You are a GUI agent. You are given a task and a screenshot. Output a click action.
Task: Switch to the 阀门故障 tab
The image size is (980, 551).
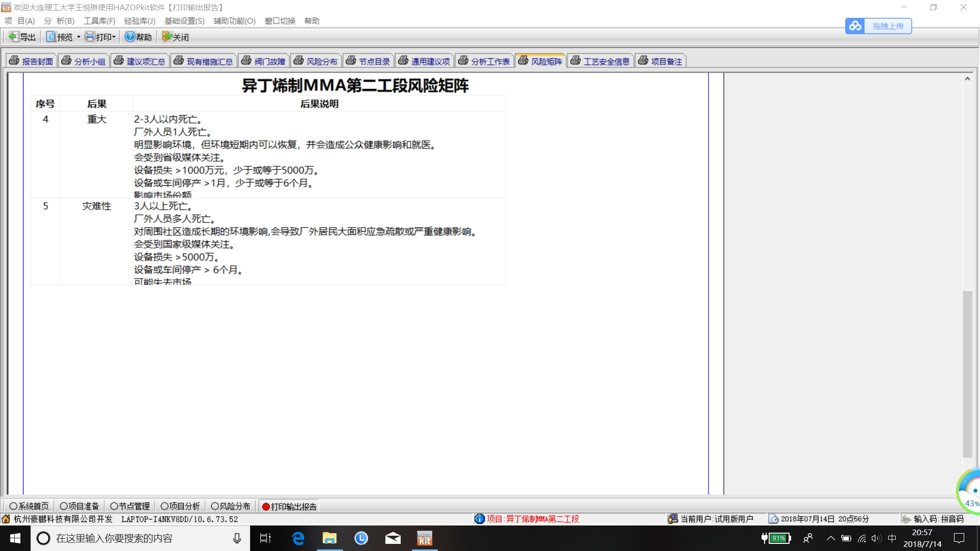coord(264,61)
